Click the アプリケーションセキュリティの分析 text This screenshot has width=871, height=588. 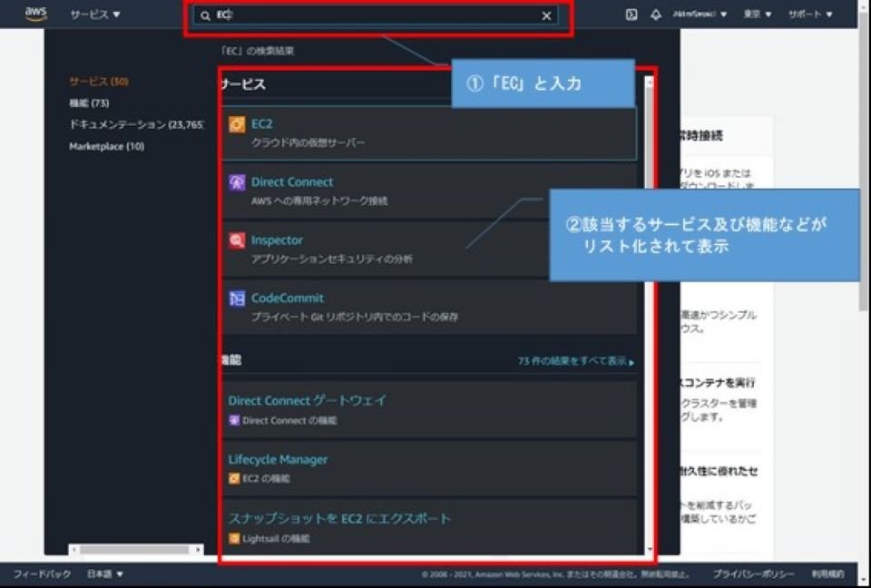(x=332, y=259)
